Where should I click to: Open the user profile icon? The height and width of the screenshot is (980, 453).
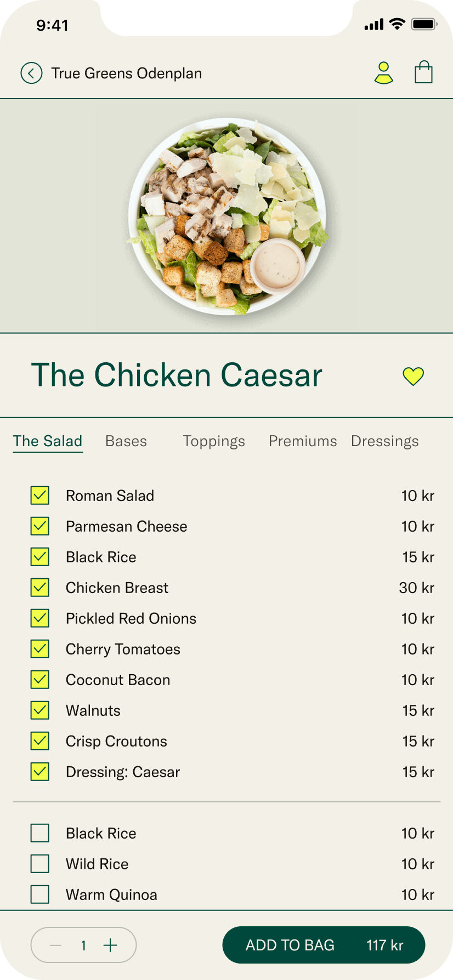[383, 73]
